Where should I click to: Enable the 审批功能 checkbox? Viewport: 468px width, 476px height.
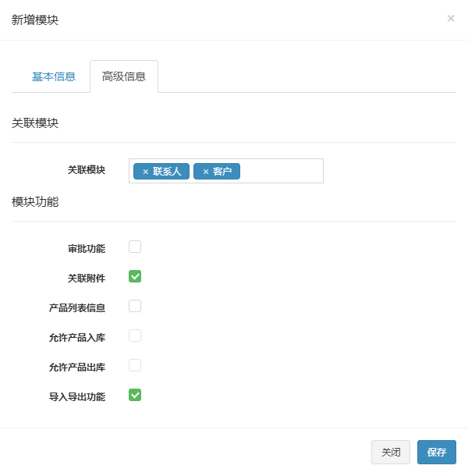pyautogui.click(x=135, y=247)
